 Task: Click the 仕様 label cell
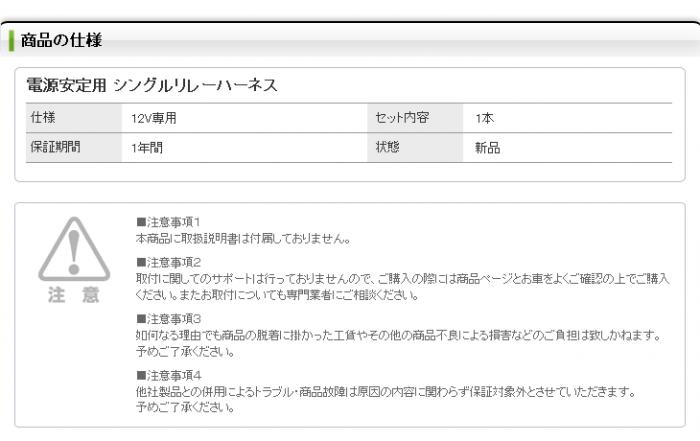[x=74, y=118]
